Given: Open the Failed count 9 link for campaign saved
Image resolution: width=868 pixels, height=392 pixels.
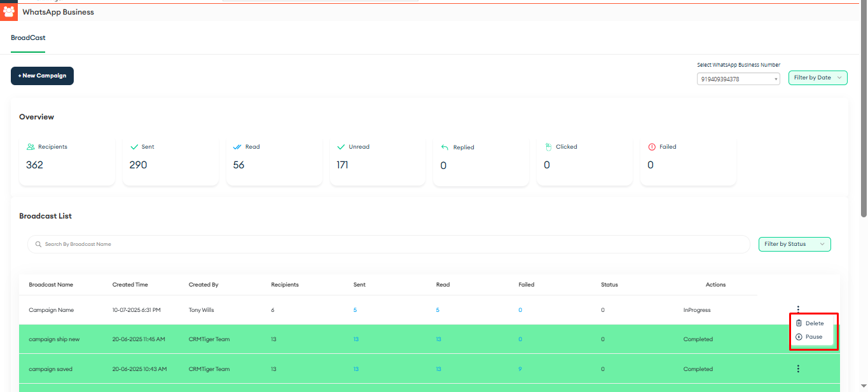Looking at the screenshot, I should pos(520,369).
